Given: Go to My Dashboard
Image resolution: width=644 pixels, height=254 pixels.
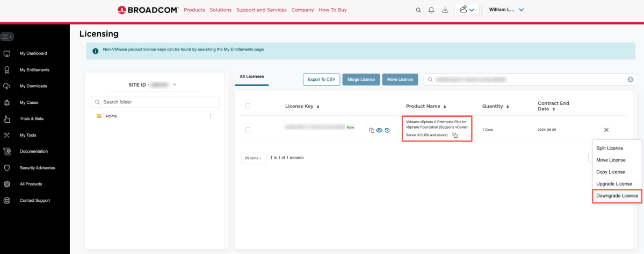Looking at the screenshot, I should pos(33,53).
